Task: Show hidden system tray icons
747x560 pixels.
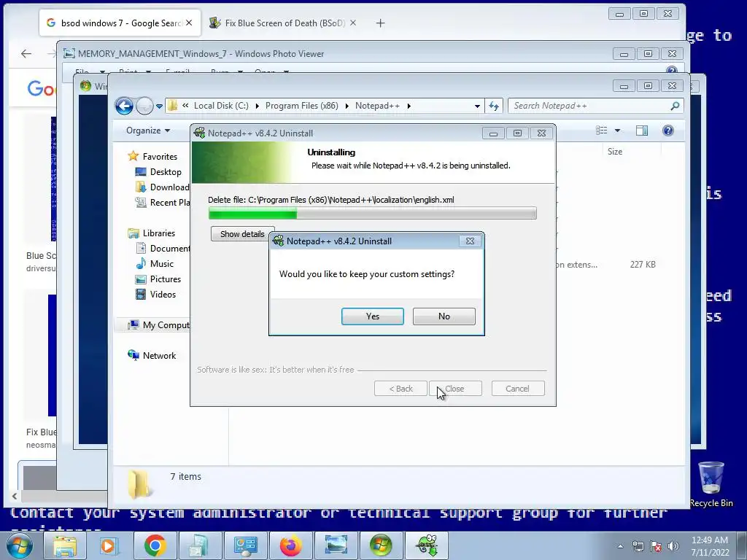Action: coord(620,546)
